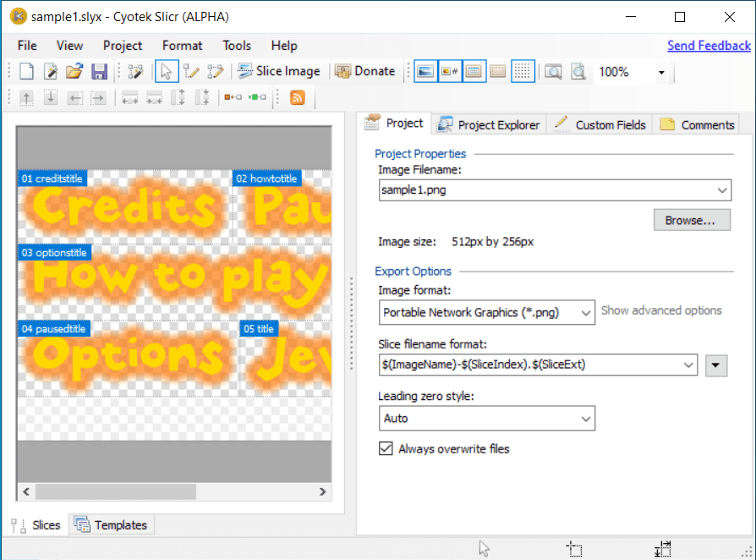
Task: Switch to the Project Explorer tab
Action: 489,125
